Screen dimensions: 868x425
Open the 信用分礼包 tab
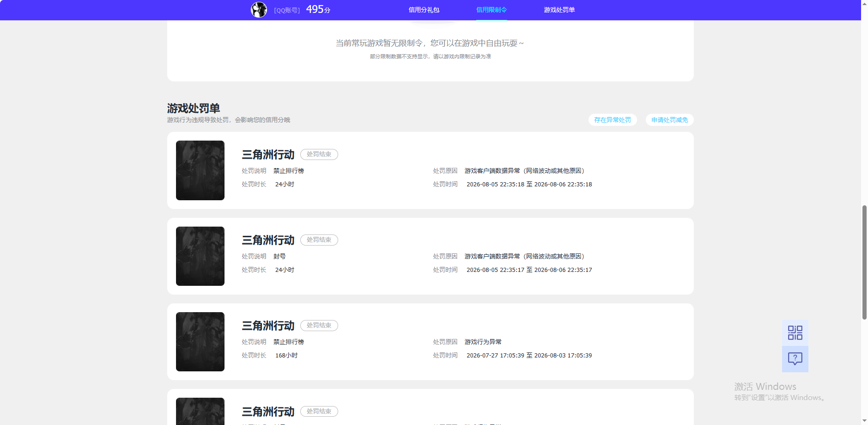[424, 10]
